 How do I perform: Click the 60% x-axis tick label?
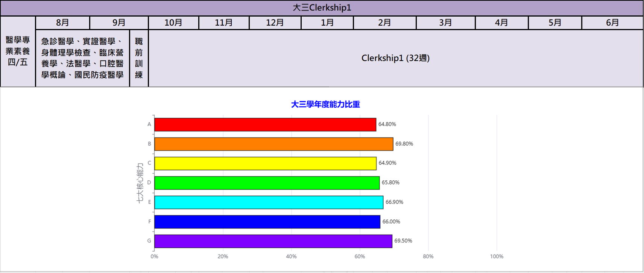360,256
